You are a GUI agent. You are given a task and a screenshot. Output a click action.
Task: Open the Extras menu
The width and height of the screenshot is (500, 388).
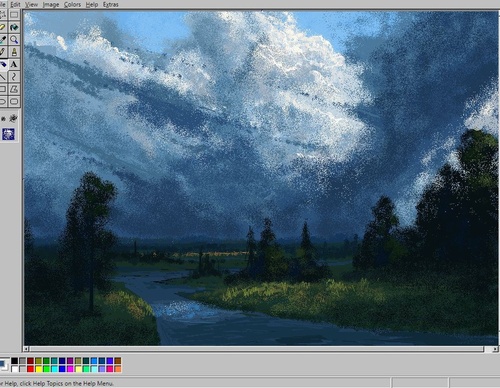click(111, 4)
